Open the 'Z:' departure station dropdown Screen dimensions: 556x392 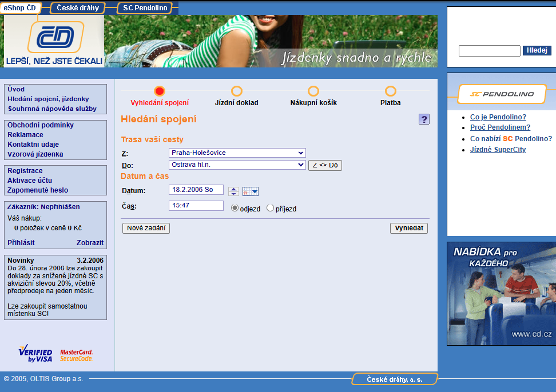[237, 153]
